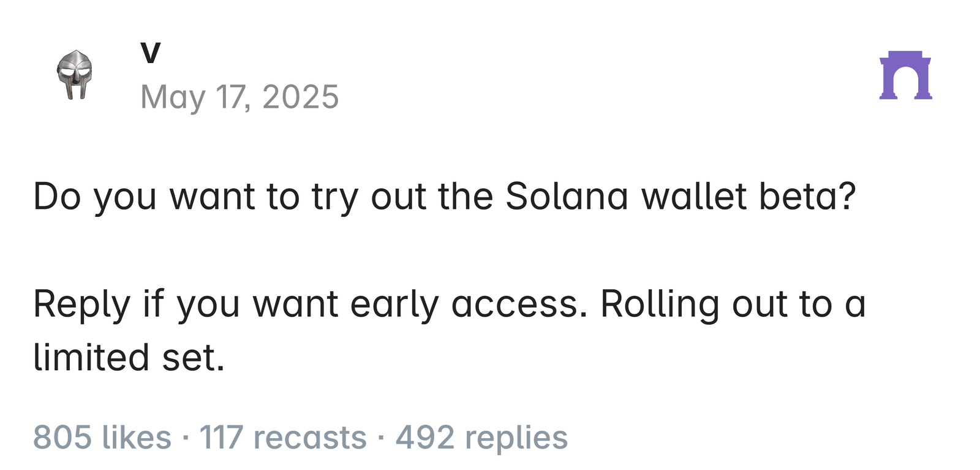
Task: Open the May 17, 2025 timestamp
Action: pos(239,97)
